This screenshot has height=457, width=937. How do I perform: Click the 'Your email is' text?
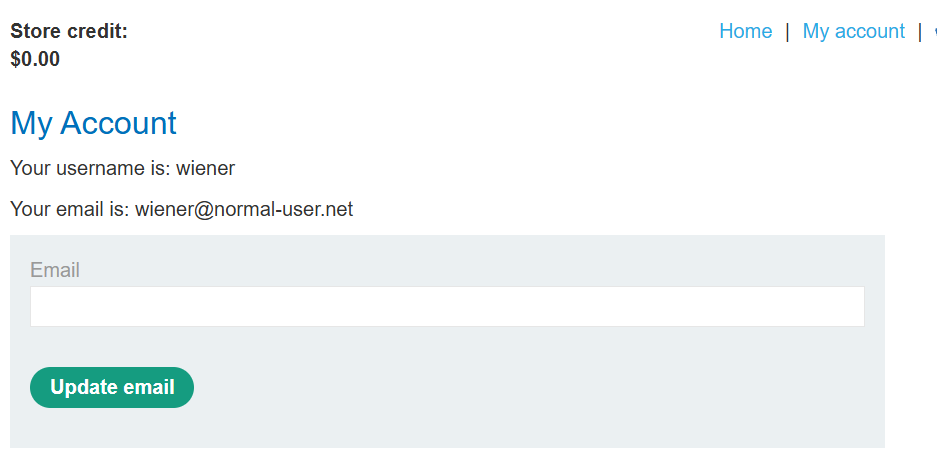pyautogui.click(x=70, y=209)
